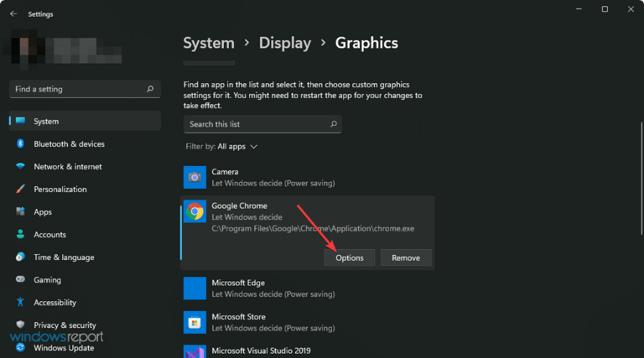Maximize the Settings window
Screen dimensions: 644x358
pos(605,9)
